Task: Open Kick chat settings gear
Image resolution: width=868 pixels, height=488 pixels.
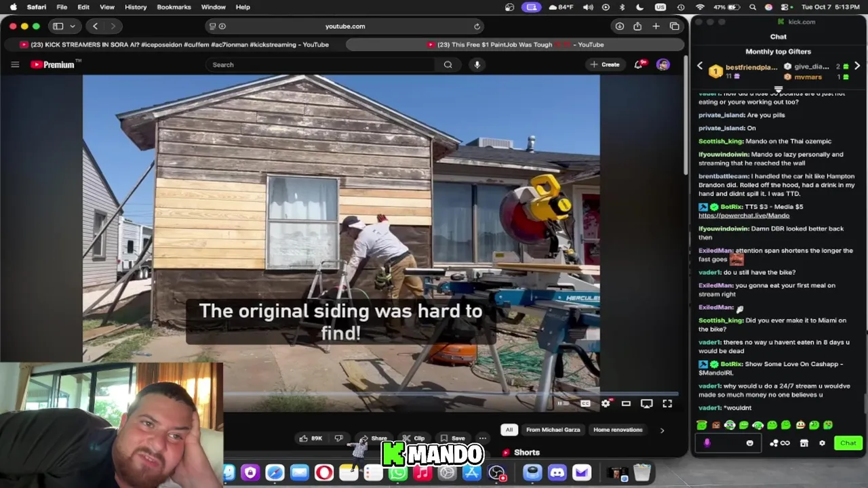Action: 822,443
